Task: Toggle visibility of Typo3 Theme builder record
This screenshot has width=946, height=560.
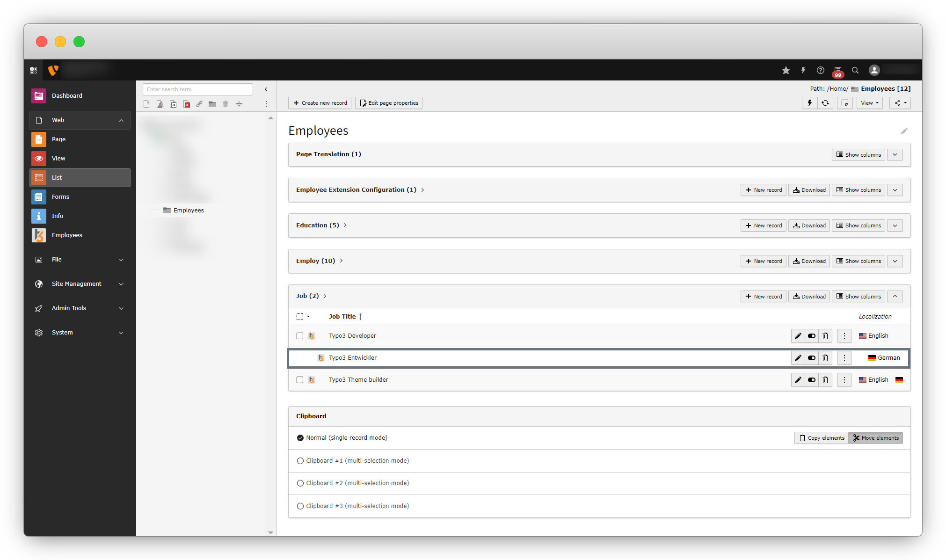Action: (812, 380)
